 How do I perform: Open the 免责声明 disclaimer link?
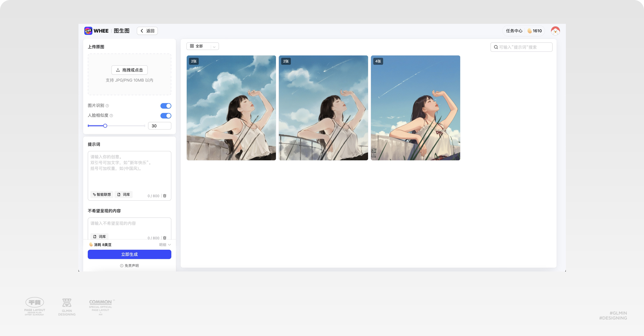[x=129, y=266]
